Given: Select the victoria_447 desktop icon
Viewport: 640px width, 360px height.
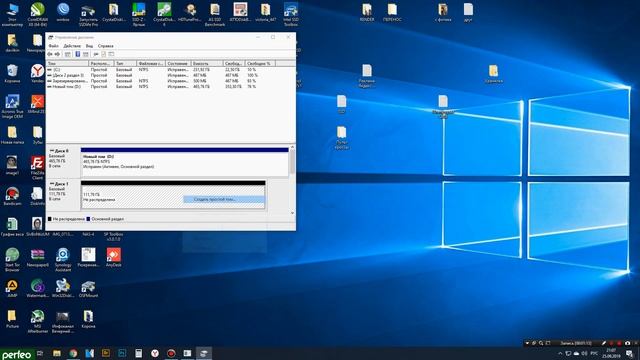Looking at the screenshot, I should (265, 12).
